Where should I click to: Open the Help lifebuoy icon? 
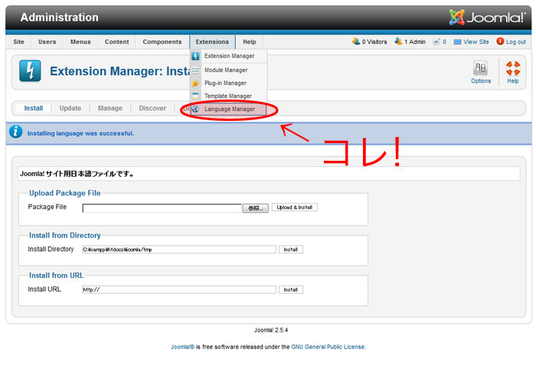pyautogui.click(x=512, y=69)
